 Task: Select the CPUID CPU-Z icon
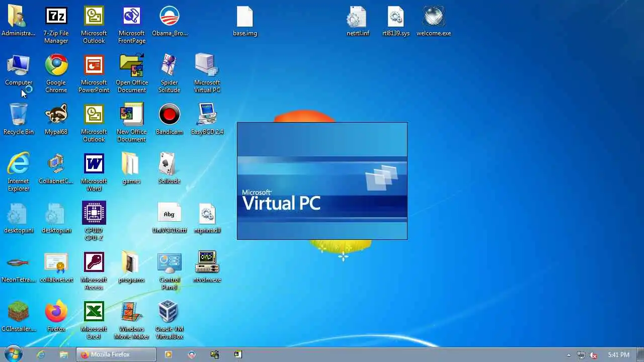click(x=94, y=222)
